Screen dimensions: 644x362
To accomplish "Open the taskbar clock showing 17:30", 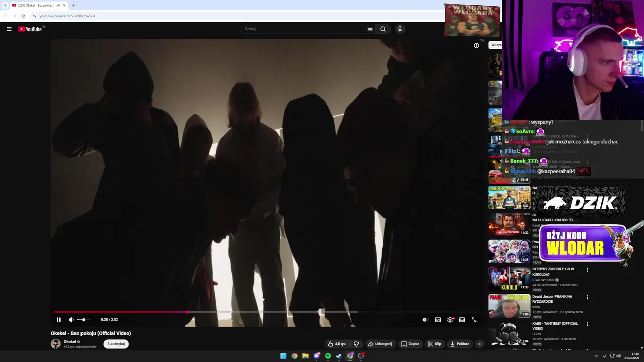I will (x=632, y=356).
